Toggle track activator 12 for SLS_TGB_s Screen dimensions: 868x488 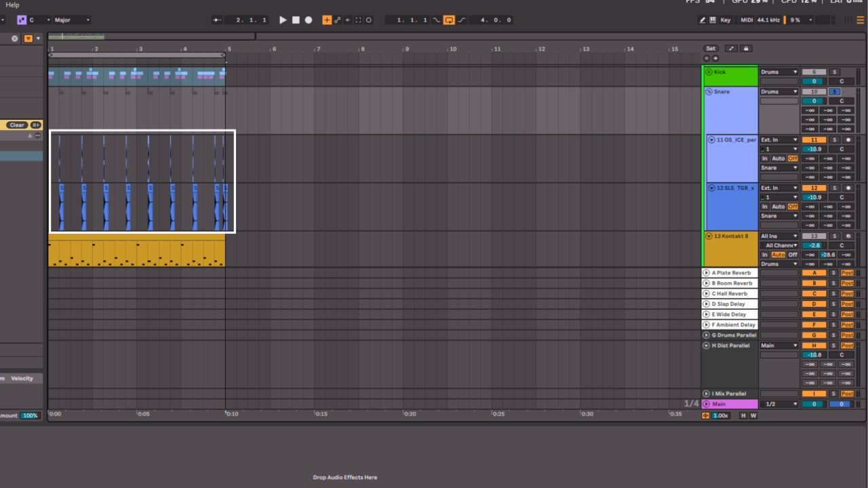[814, 188]
